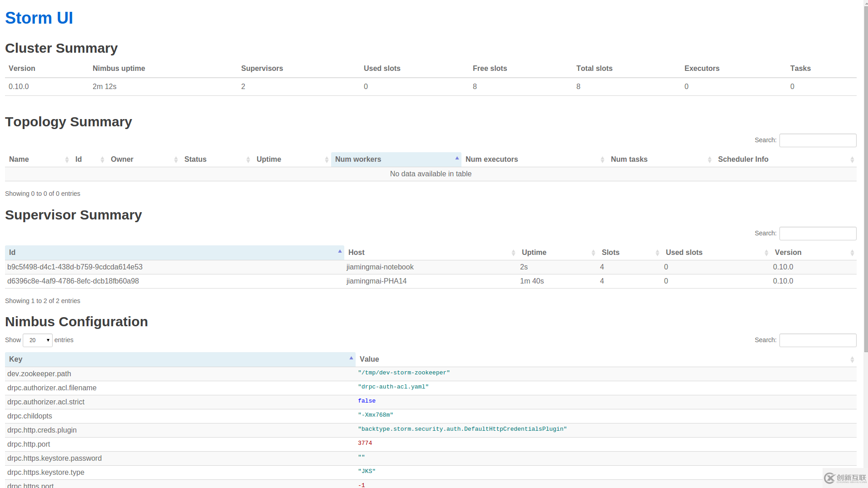This screenshot has width=868, height=488.
Task: Reverse sort on Nimbus Configuration Key column
Action: pyautogui.click(x=180, y=359)
